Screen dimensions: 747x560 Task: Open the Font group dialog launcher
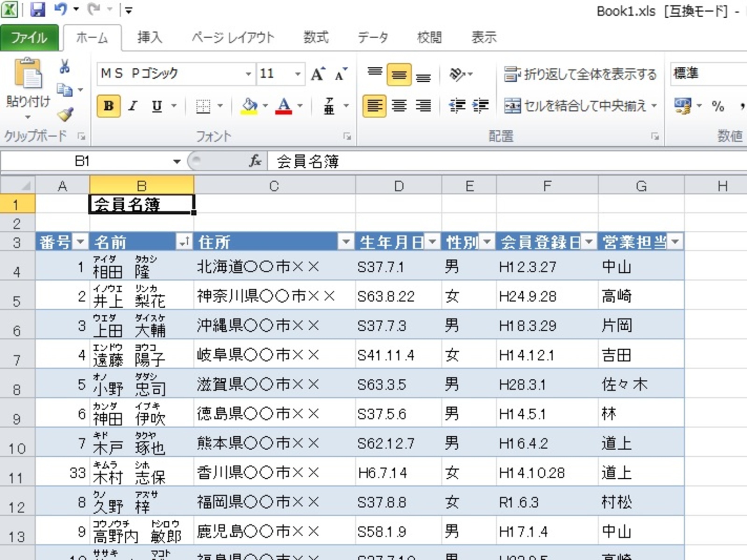coord(347,136)
